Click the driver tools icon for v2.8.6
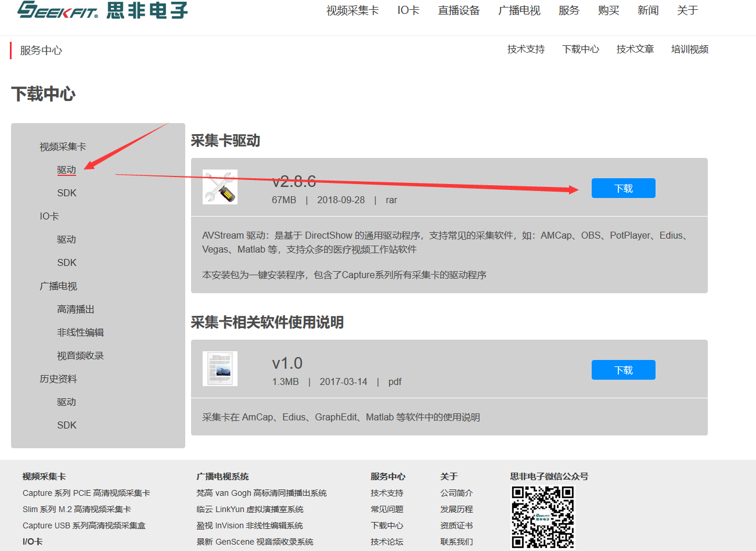Image resolution: width=756 pixels, height=551 pixels. [220, 187]
